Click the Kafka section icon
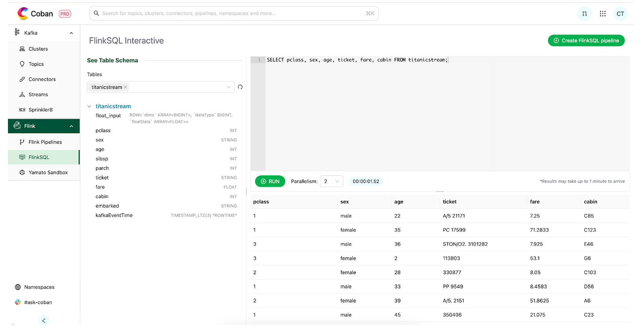Viewport: 644px width, 330px height. coord(17,32)
